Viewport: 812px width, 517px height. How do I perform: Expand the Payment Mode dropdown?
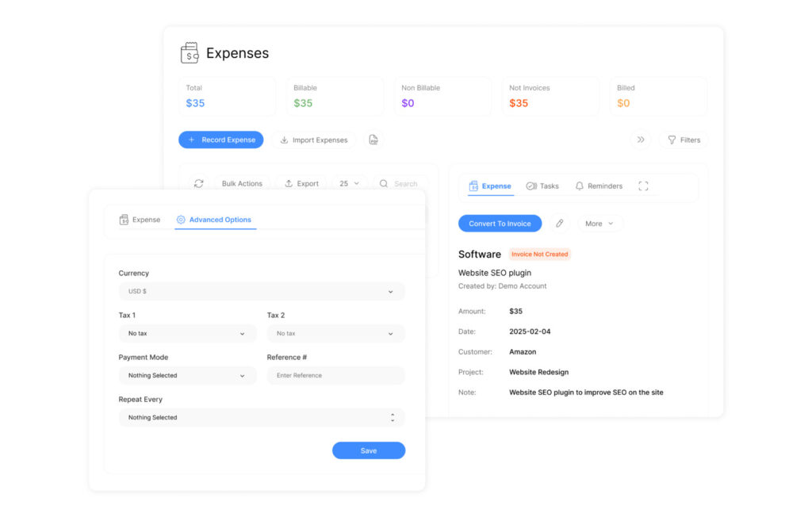[187, 376]
